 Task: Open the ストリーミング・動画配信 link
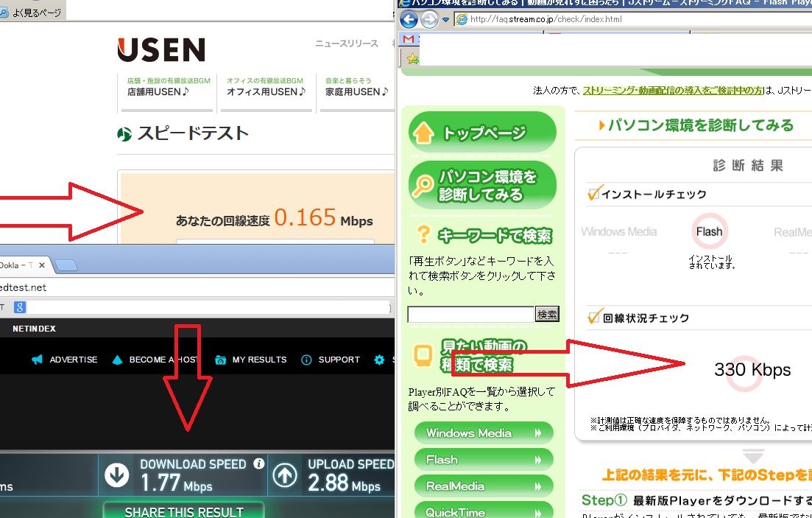pyautogui.click(x=673, y=91)
